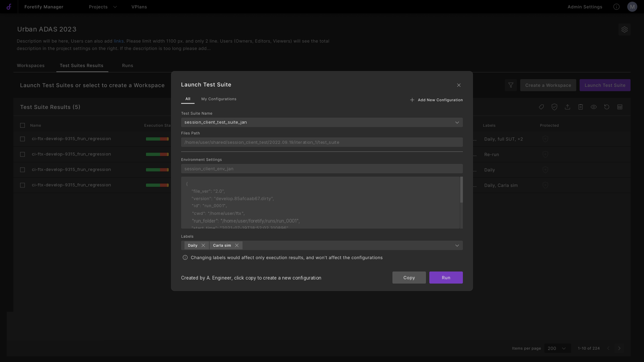This screenshot has width=644, height=362.
Task: Click the refresh rerun icon
Action: (x=607, y=107)
